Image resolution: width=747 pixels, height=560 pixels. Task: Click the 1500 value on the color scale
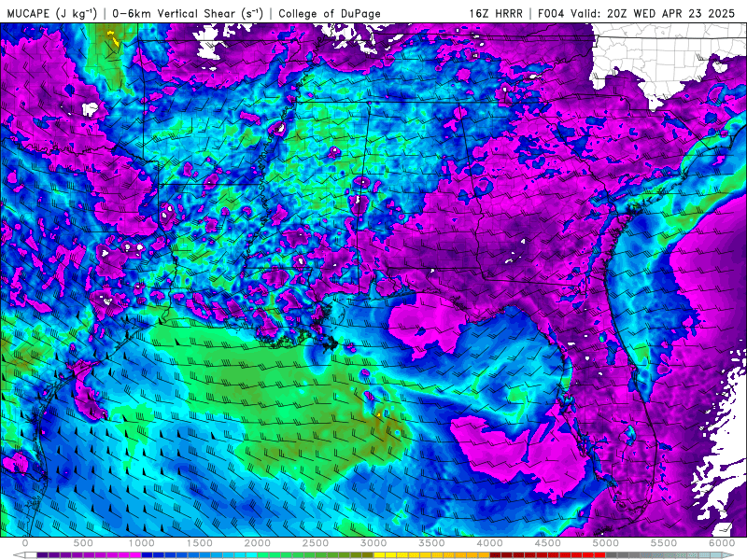pyautogui.click(x=200, y=543)
